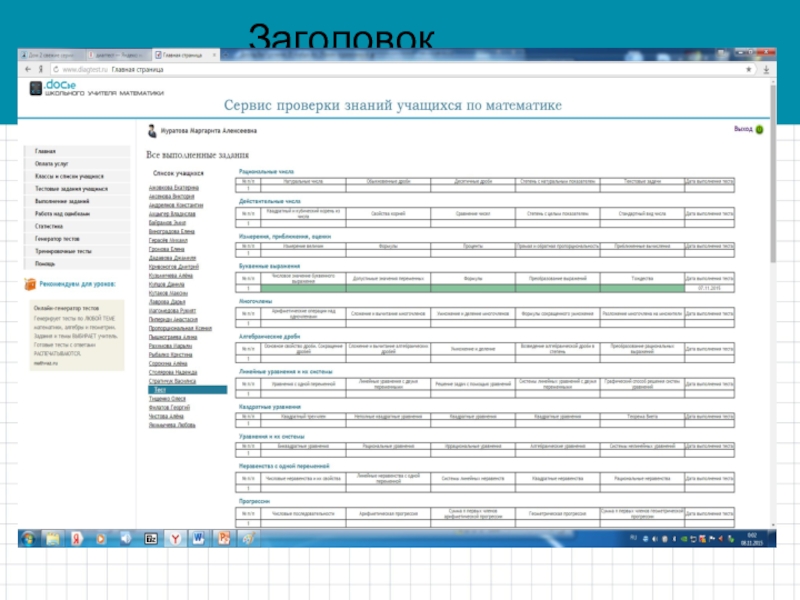The height and width of the screenshot is (600, 800).
Task: Click the Многочлены section heading
Action: pos(255,302)
